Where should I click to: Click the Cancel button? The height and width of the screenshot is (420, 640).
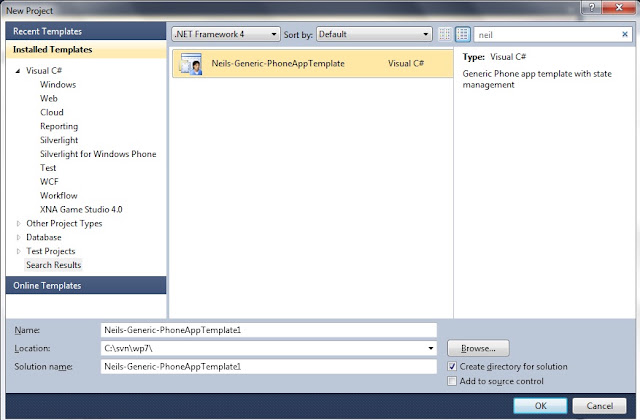599,406
